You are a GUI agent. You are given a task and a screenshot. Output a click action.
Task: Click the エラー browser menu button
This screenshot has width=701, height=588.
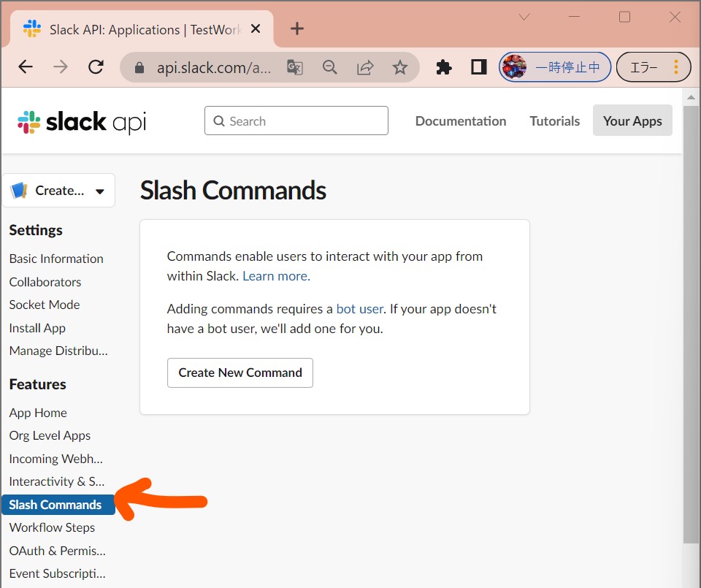(x=654, y=67)
